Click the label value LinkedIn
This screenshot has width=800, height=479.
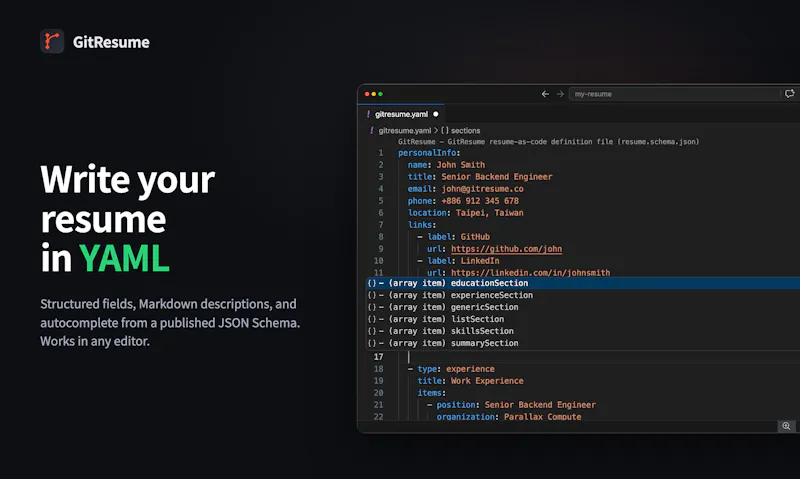click(x=480, y=261)
